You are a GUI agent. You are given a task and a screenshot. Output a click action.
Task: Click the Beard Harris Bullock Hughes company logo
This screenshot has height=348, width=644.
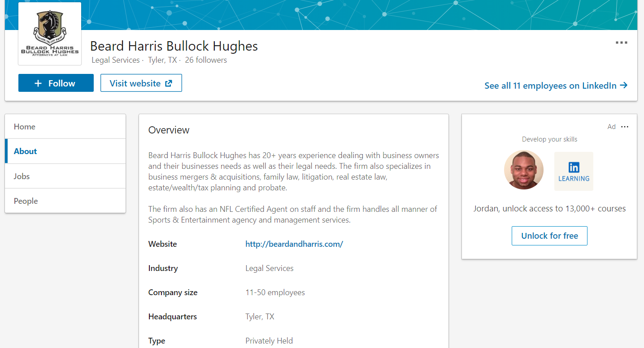[x=50, y=34]
